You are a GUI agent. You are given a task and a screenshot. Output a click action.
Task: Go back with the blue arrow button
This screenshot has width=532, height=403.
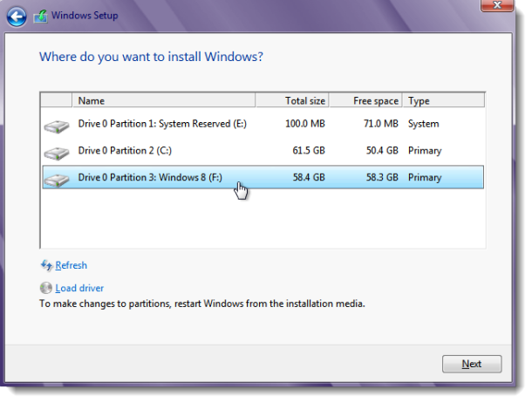click(x=17, y=17)
